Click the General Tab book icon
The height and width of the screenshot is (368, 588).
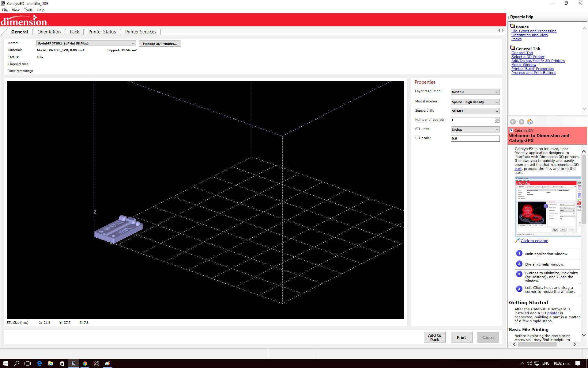tap(512, 48)
